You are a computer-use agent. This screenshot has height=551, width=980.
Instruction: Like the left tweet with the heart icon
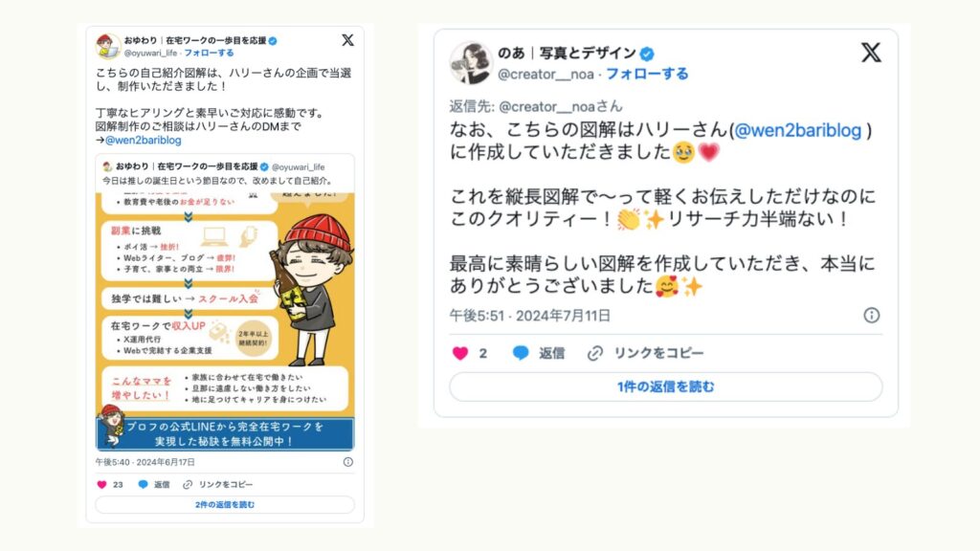pos(101,484)
